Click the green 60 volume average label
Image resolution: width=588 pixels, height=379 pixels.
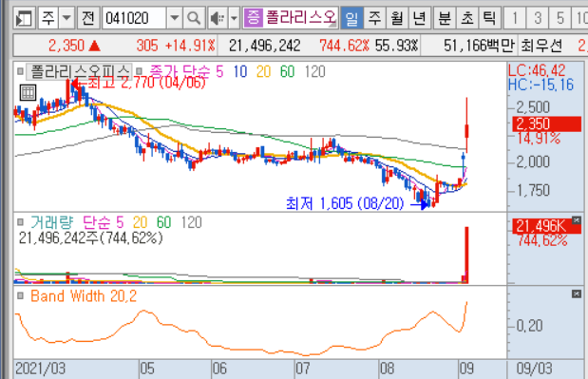(x=164, y=222)
